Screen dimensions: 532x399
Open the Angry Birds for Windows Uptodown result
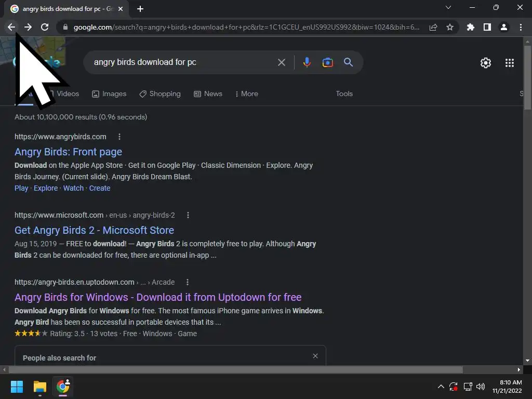(x=158, y=297)
